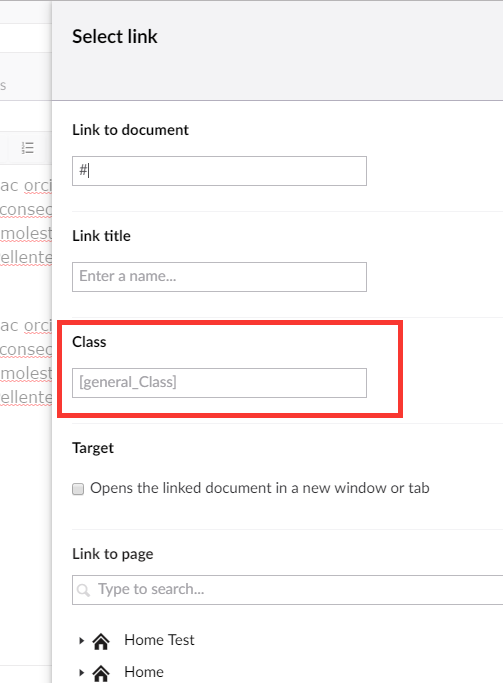Expand the Home tree node arrow
The image size is (503, 683).
click(x=81, y=672)
